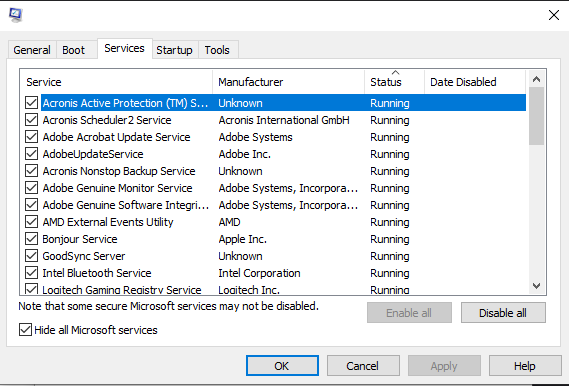Toggle Adobe Genuine Software Integrity checkbox

[x=32, y=205]
